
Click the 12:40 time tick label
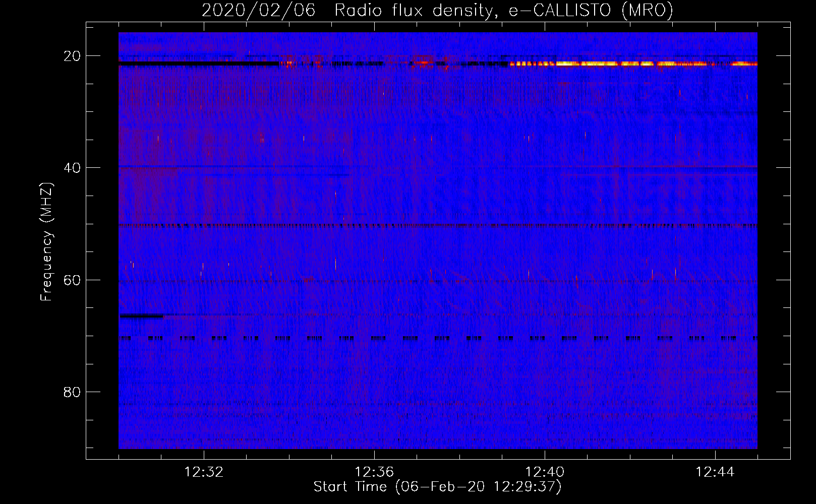(545, 472)
